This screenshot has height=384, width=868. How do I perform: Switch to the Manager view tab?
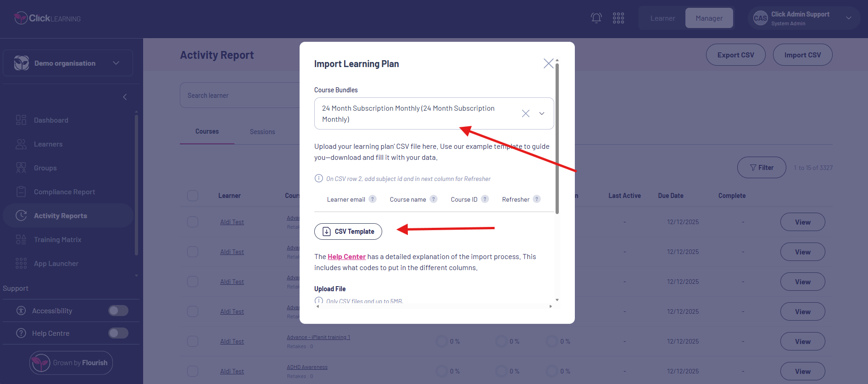(709, 18)
